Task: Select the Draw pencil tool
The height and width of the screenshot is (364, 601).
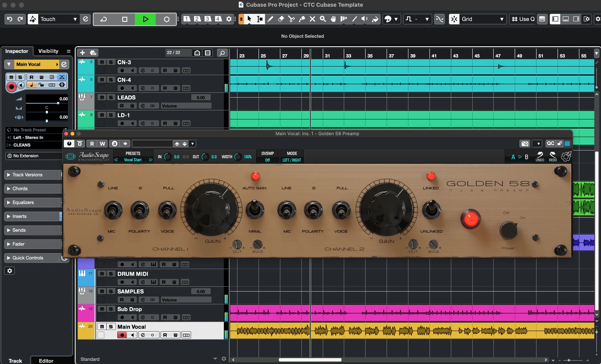Action: pos(270,19)
